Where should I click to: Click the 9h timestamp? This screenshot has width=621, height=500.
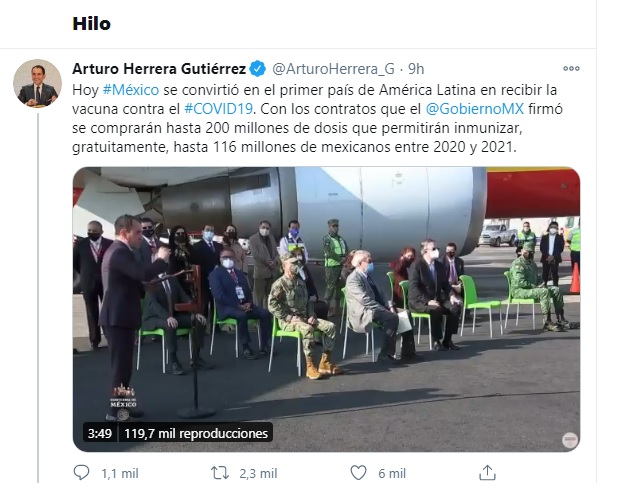pos(416,69)
